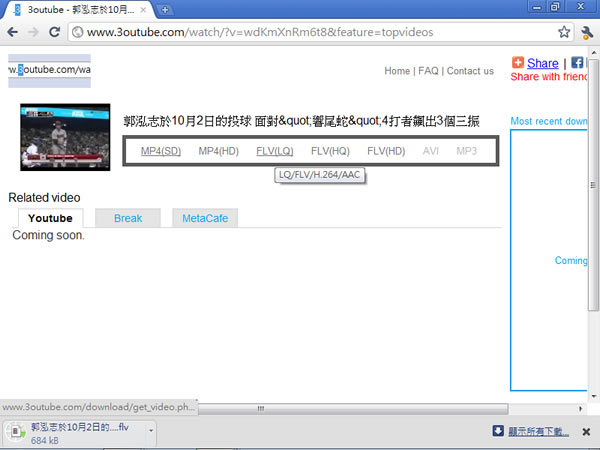Select the 3outube tab
600x450 pixels.
pyautogui.click(x=78, y=10)
